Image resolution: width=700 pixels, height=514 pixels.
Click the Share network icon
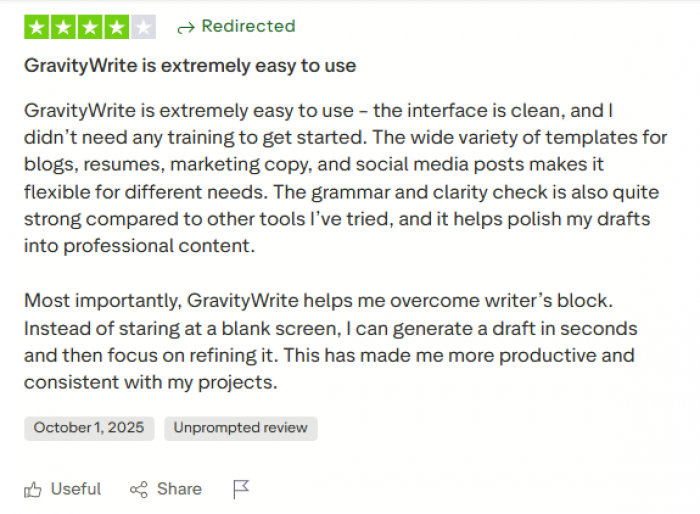[139, 489]
